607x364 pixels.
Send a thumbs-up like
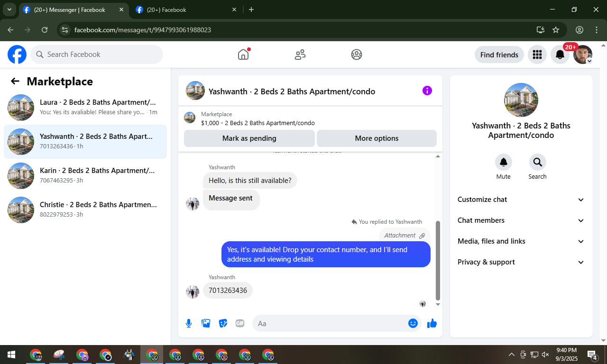point(432,323)
